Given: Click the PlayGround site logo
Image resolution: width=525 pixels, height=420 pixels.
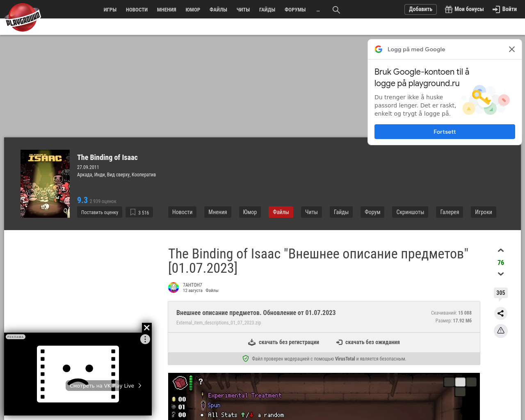Looking at the screenshot, I should [23, 17].
